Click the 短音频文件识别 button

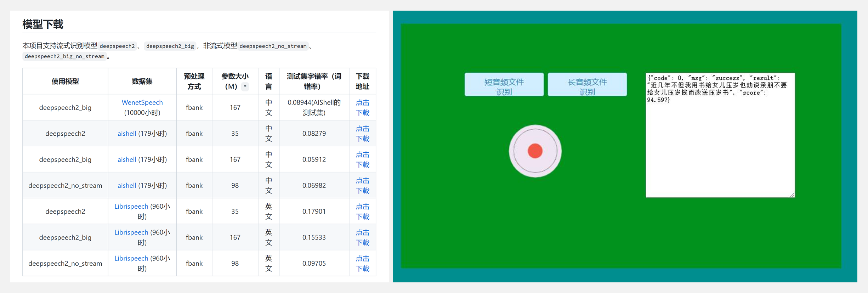click(504, 85)
